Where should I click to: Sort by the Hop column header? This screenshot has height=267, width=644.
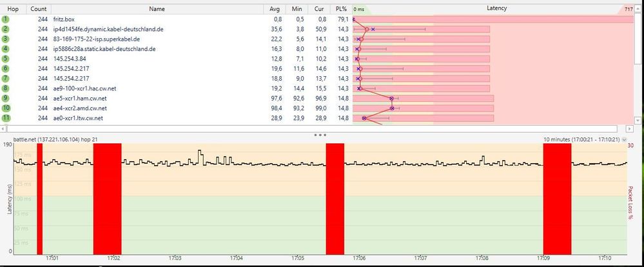(13, 8)
